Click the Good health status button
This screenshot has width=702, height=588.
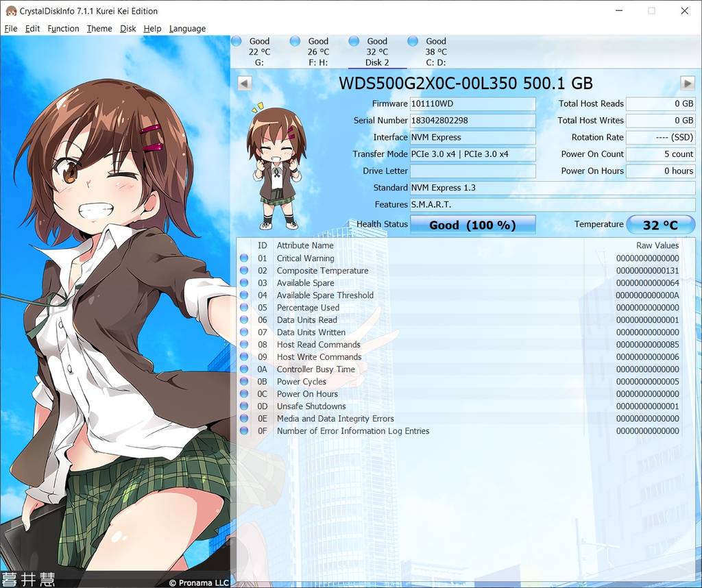point(472,224)
